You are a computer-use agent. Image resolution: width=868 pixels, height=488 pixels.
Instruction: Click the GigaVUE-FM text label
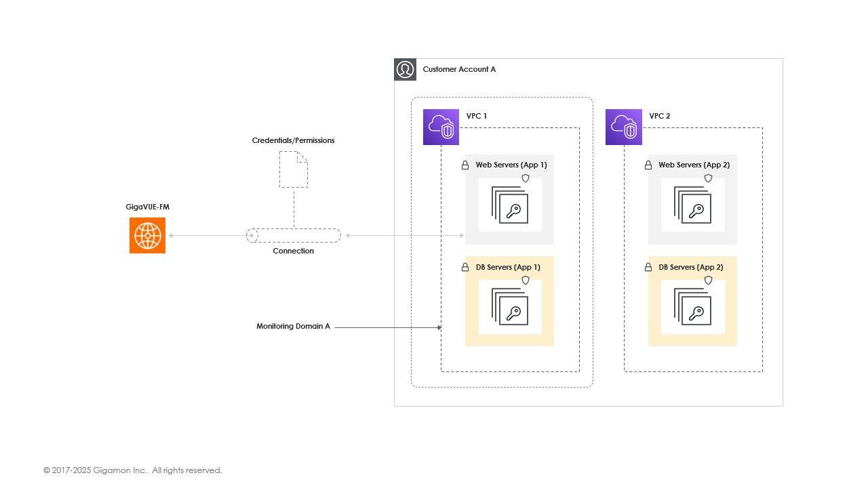coord(146,207)
